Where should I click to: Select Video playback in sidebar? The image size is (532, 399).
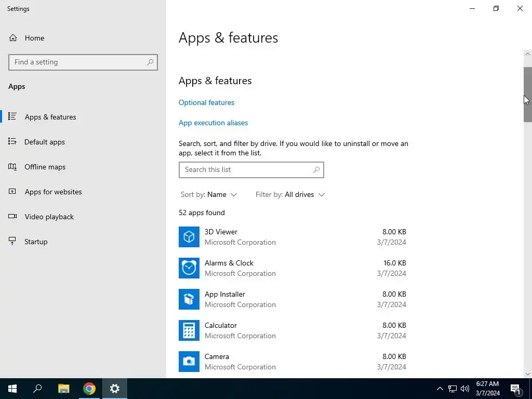click(x=83, y=217)
